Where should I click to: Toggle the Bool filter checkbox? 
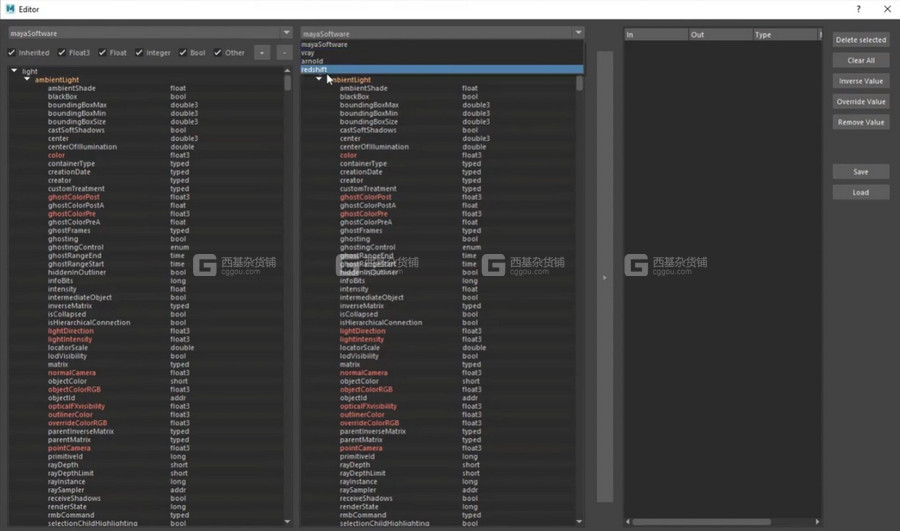click(x=183, y=52)
